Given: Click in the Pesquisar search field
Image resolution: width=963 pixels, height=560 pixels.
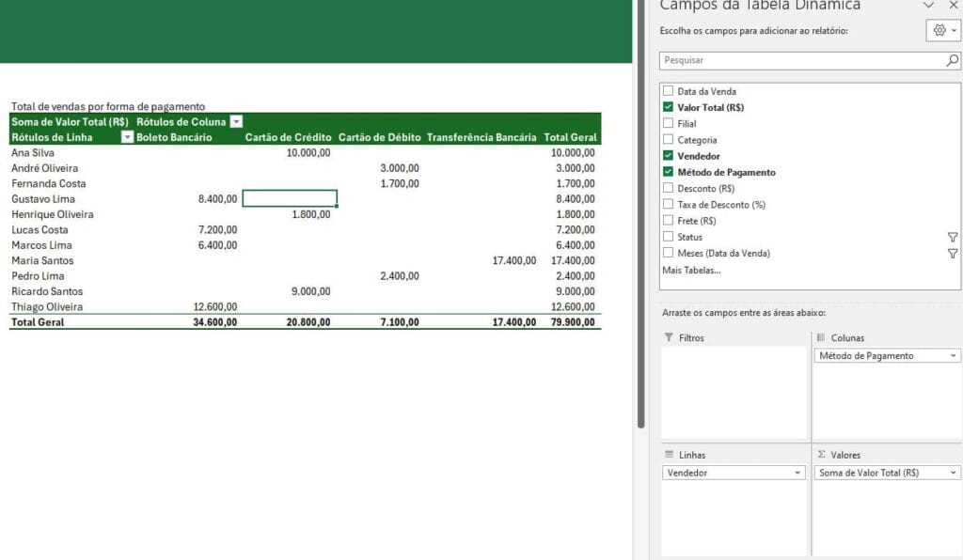Looking at the screenshot, I should pos(799,60).
